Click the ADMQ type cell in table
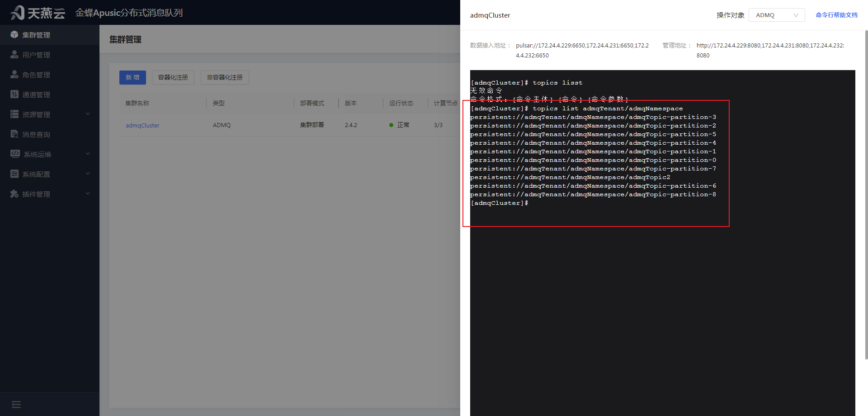 [222, 125]
